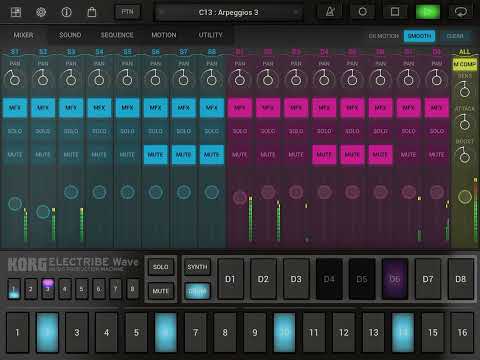Toggle MFX on the S4 channel
Viewport: 480px width, 360px height.
point(99,108)
